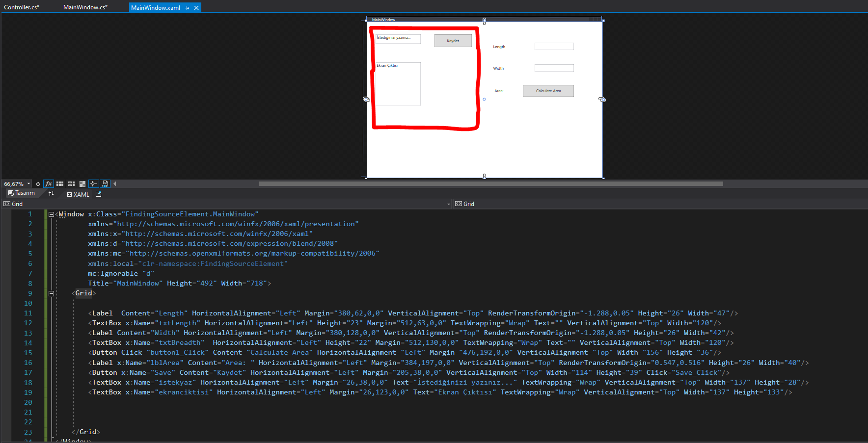Click the refresh designer view icon

pos(38,183)
